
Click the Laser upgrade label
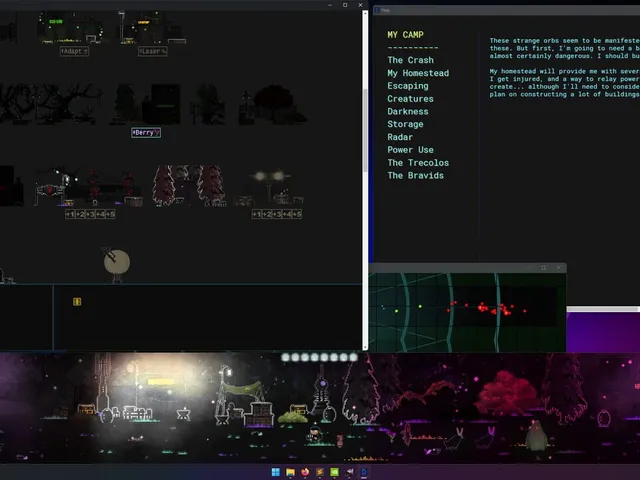pyautogui.click(x=153, y=51)
